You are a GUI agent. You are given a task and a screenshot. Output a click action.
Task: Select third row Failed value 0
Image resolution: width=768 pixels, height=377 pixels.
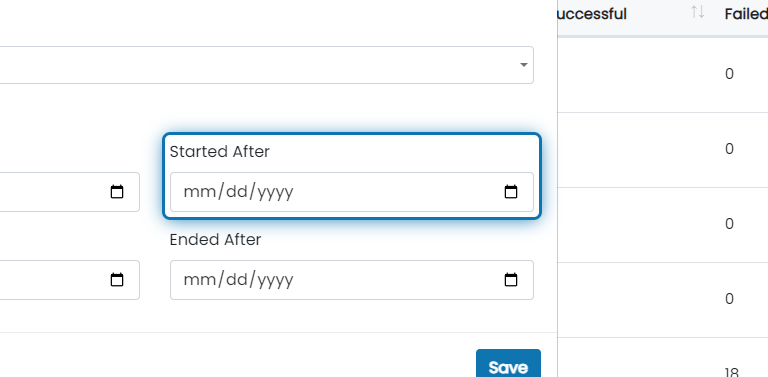[x=729, y=224]
